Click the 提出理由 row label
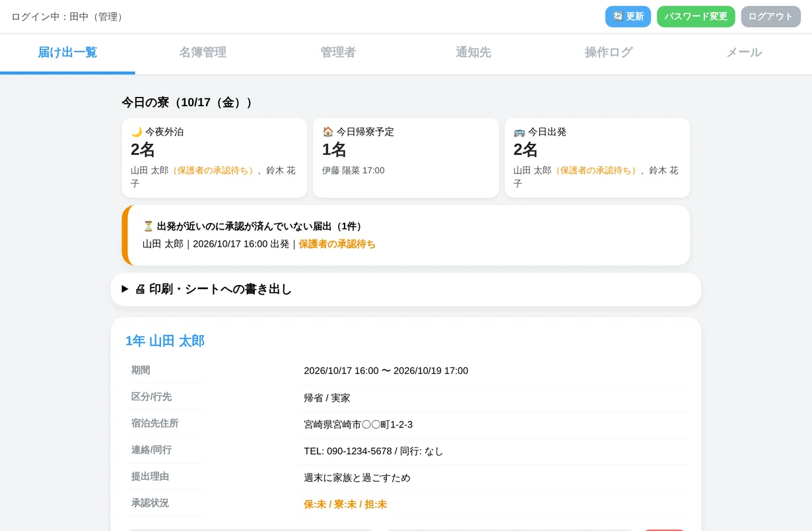 tap(150, 476)
